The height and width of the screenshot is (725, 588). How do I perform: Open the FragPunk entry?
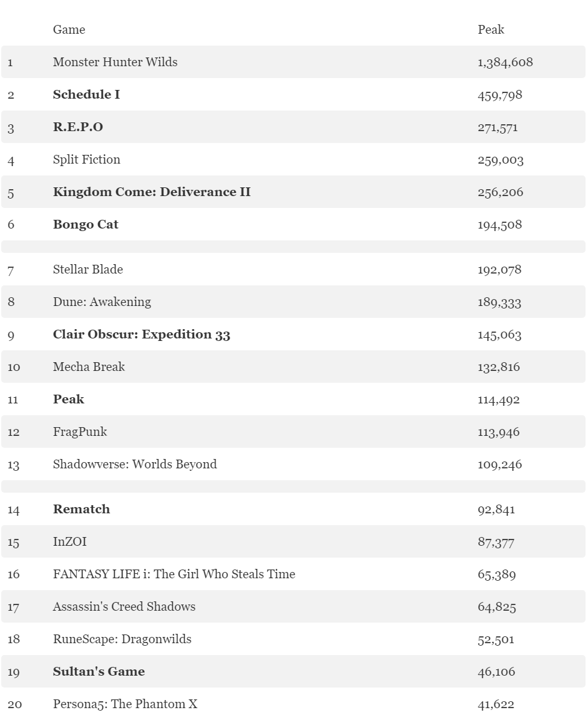tap(80, 432)
